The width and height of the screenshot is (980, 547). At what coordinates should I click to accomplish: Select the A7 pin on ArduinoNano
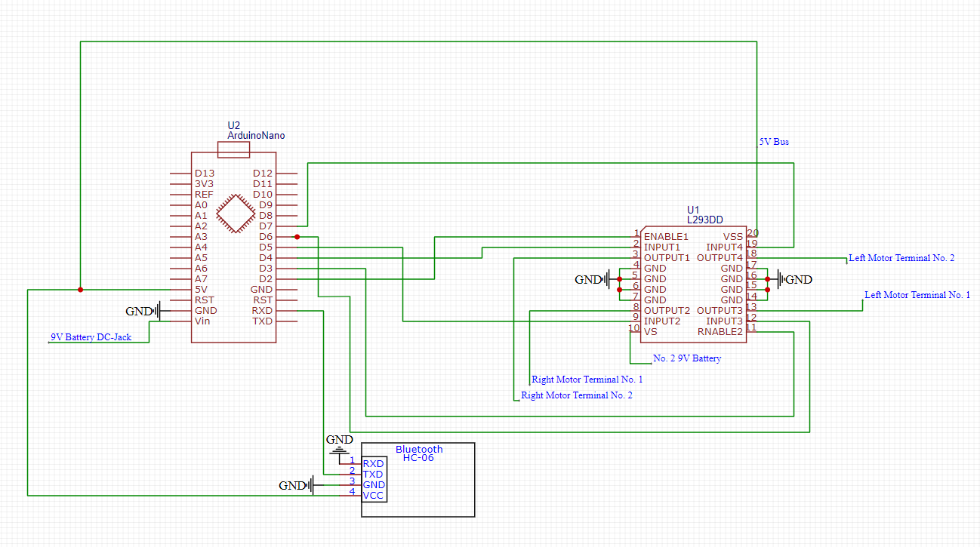(201, 279)
